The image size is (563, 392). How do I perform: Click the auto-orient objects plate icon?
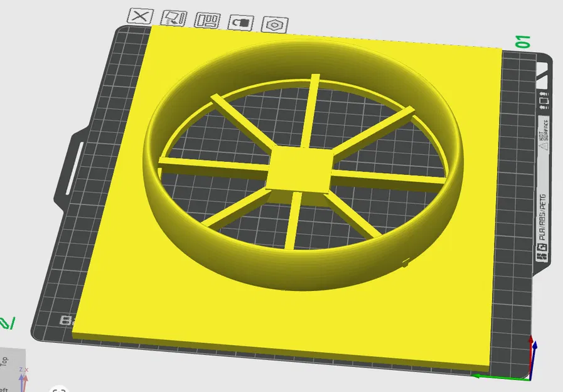(174, 18)
